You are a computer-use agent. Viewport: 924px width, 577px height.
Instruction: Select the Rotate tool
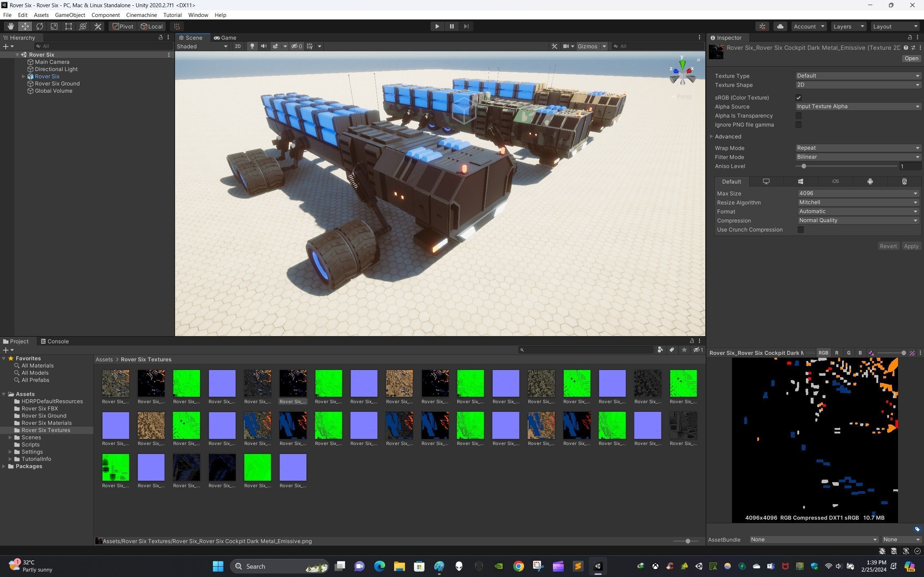tap(39, 26)
